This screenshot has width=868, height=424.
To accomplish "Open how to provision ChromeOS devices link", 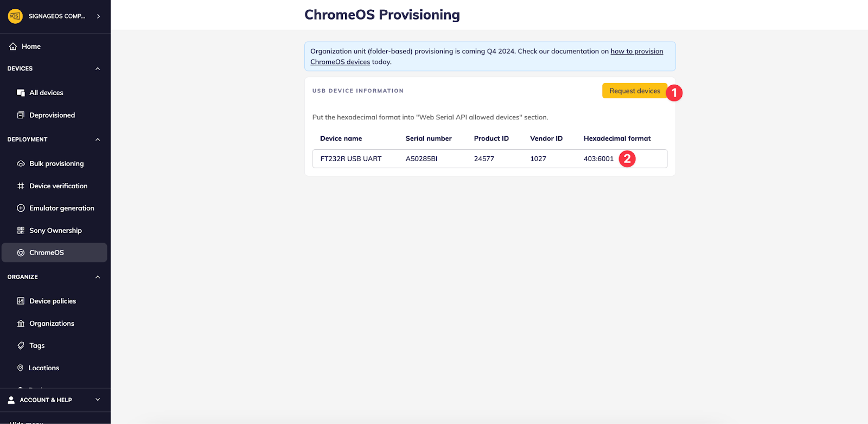I will [x=636, y=52].
